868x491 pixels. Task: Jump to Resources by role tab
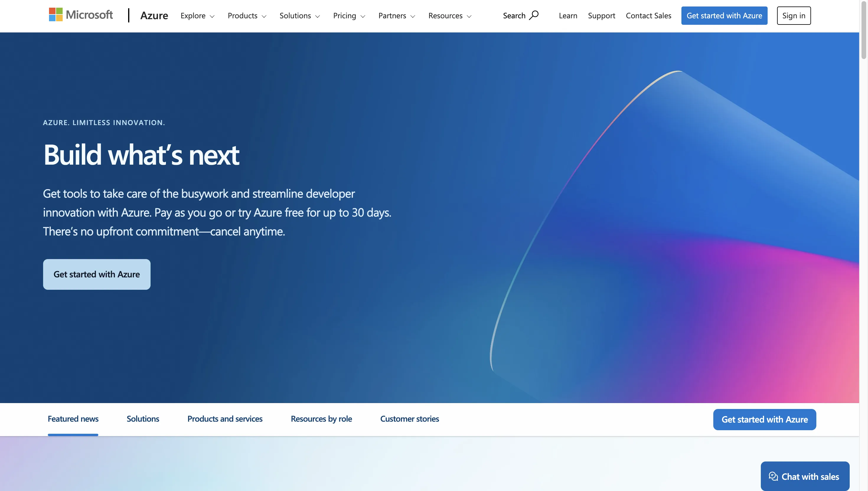click(x=321, y=418)
